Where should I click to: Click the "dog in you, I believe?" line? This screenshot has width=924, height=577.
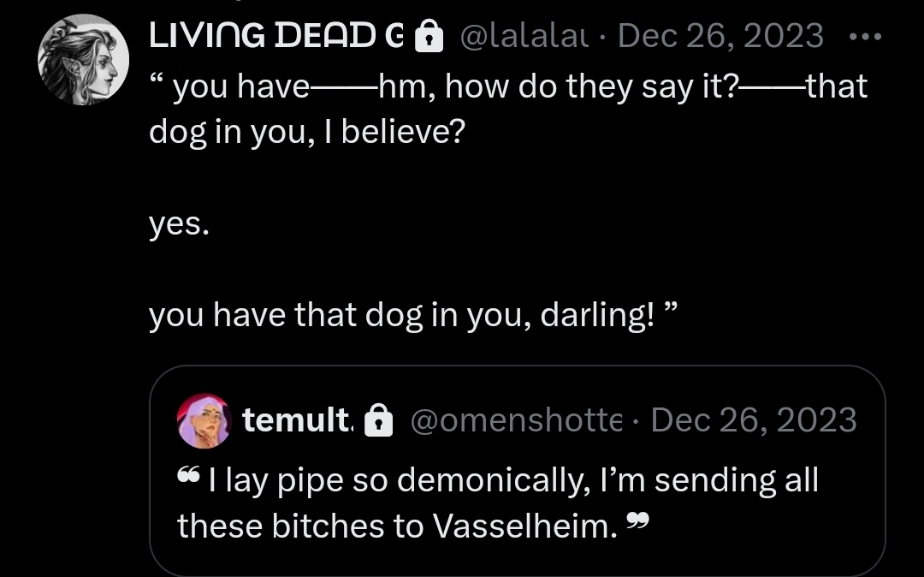coord(305,134)
